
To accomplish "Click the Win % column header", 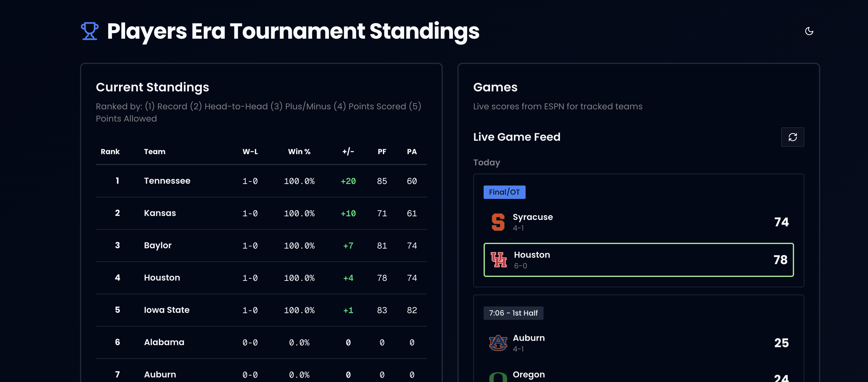I will pyautogui.click(x=299, y=152).
